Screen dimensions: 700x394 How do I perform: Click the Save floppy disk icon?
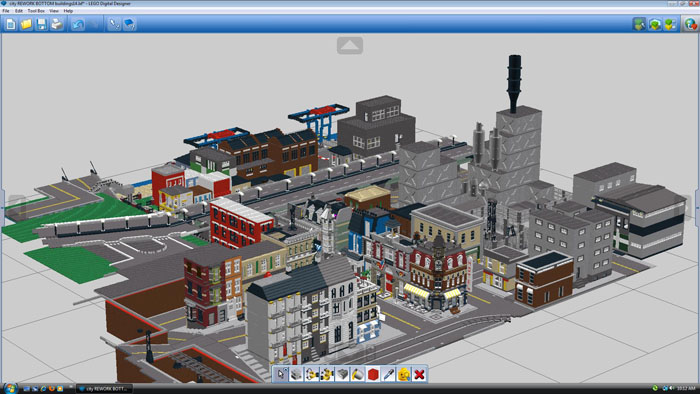point(42,24)
